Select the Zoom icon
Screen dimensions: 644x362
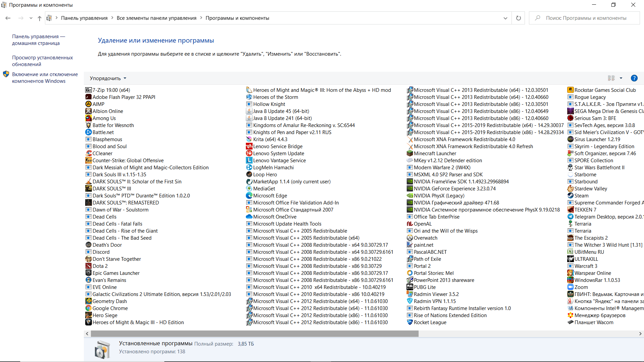click(571, 287)
